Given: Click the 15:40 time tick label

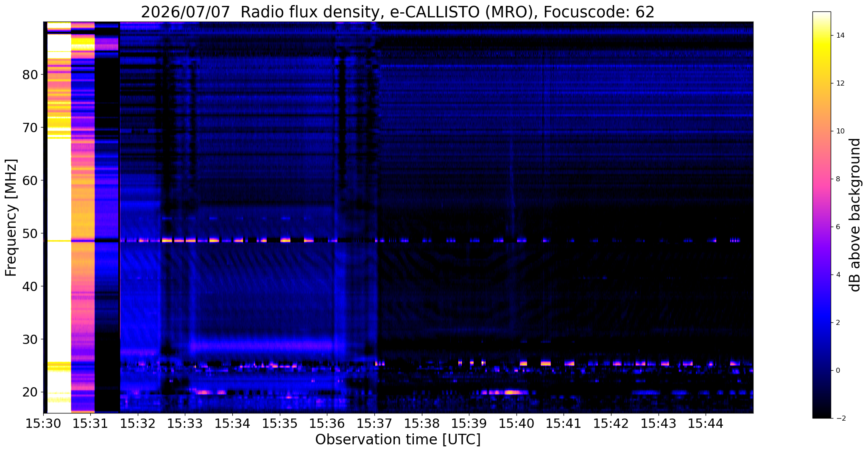Looking at the screenshot, I should (516, 424).
